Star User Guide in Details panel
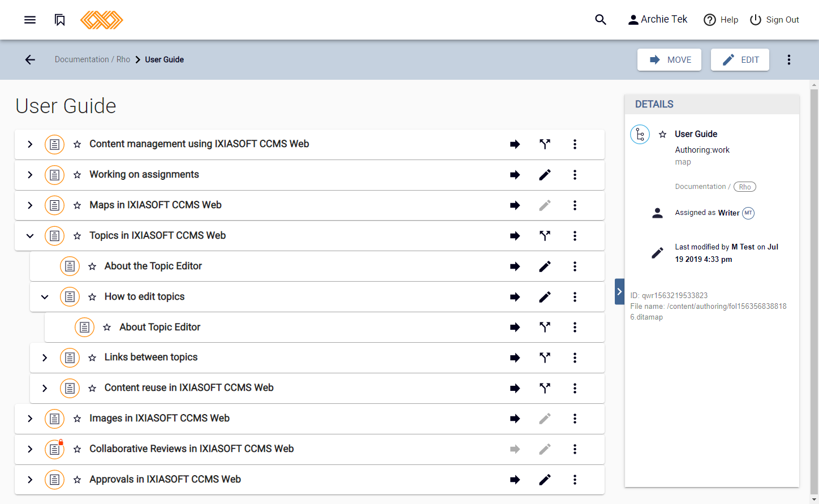Screen dimensions: 819x504 point(662,135)
